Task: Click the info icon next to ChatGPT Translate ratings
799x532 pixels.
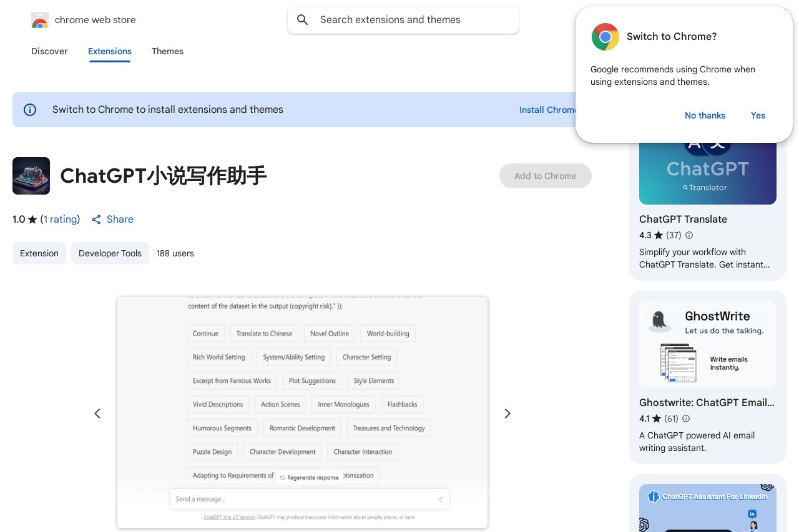Action: click(689, 235)
